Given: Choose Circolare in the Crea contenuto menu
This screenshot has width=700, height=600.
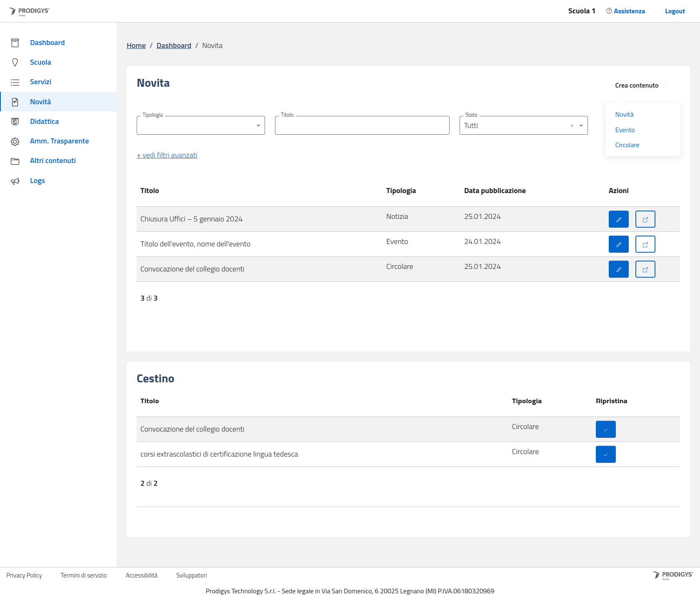Looking at the screenshot, I should (x=627, y=145).
